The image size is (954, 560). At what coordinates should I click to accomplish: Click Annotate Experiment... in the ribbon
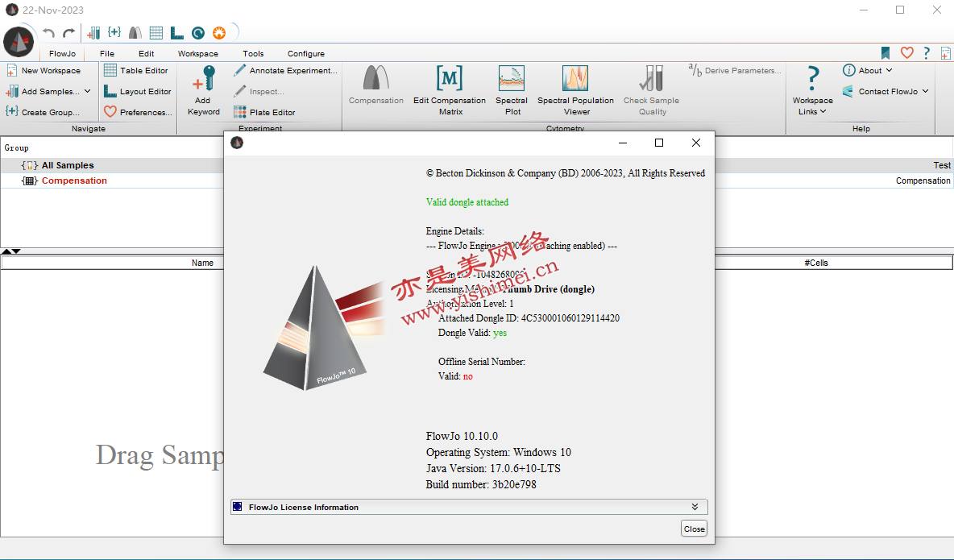click(285, 71)
